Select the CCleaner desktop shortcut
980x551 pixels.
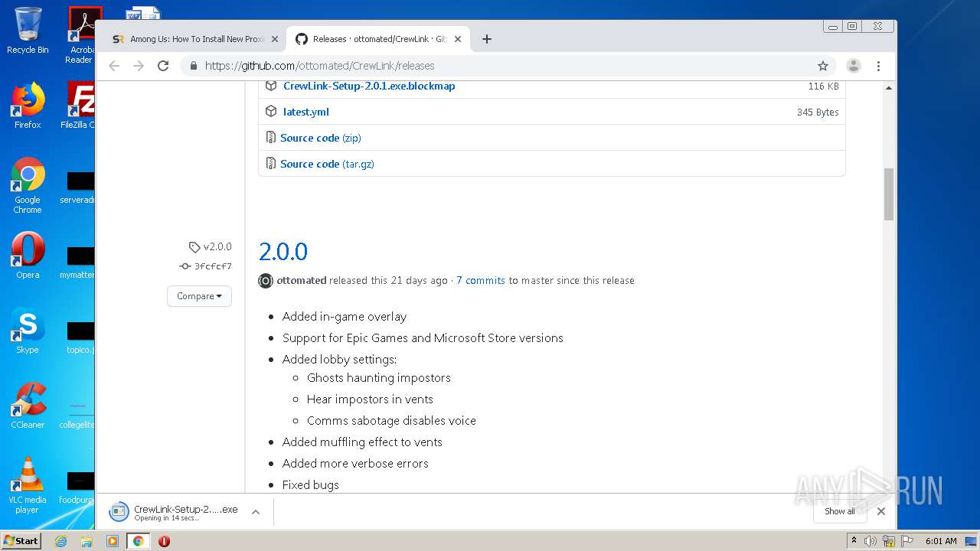tap(28, 406)
